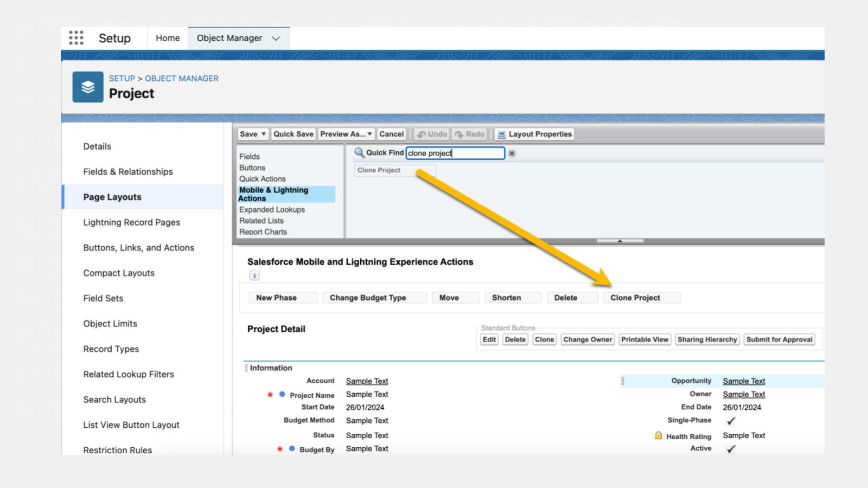Click the blue dot next to Project Name
The image size is (868, 488).
point(282,394)
